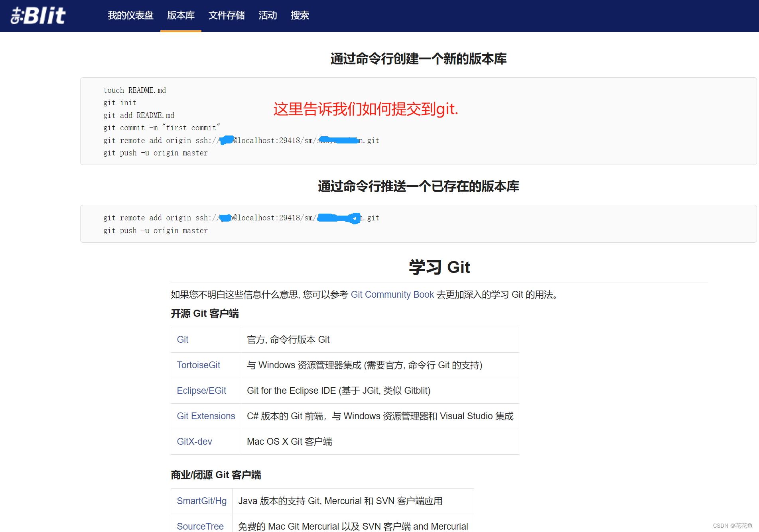Open the Git client link in table
The image size is (759, 532).
[x=183, y=340]
